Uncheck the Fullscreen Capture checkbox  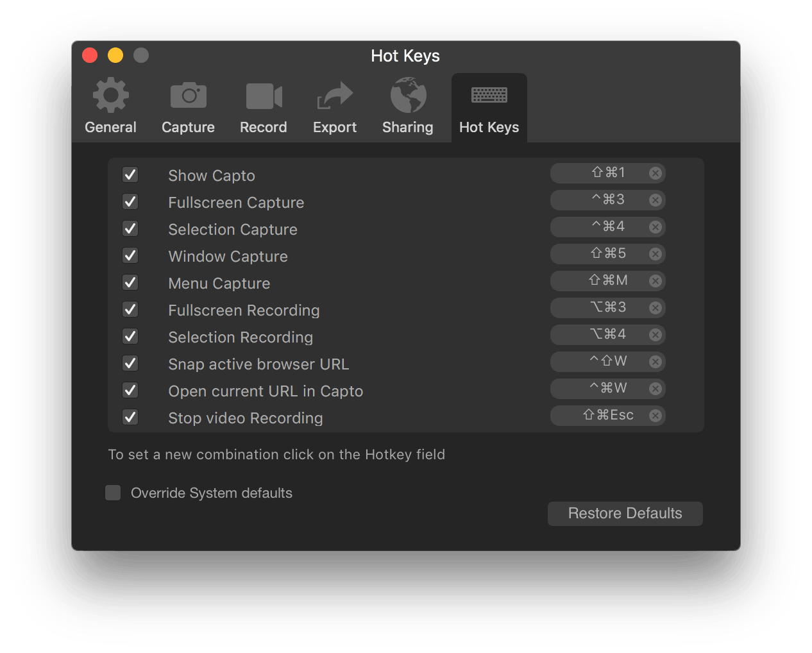point(130,201)
